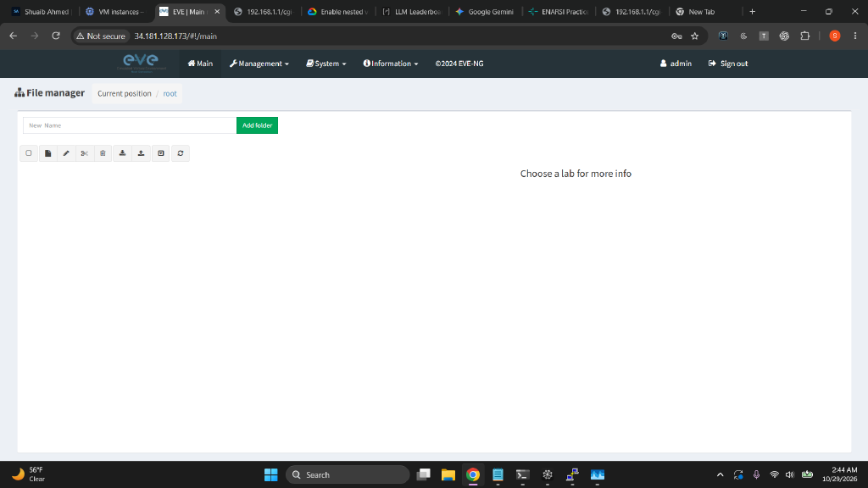Click the browser forward arrow
The width and height of the screenshot is (868, 488).
[x=34, y=36]
